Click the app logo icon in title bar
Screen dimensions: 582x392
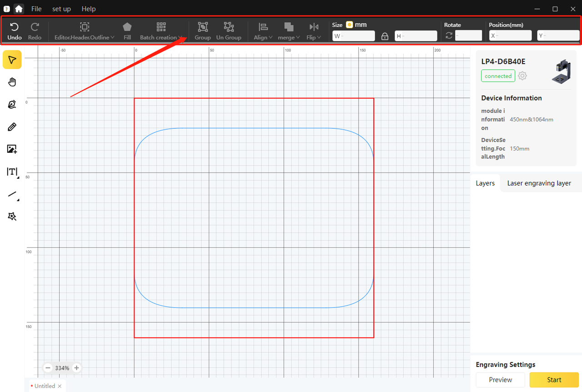[6, 9]
